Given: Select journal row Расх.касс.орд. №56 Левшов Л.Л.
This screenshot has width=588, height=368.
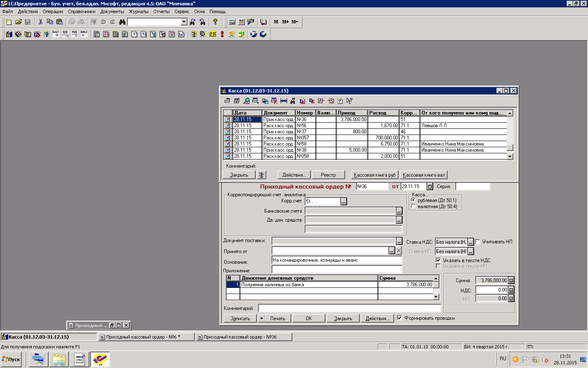Looking at the screenshot, I should [x=365, y=126].
